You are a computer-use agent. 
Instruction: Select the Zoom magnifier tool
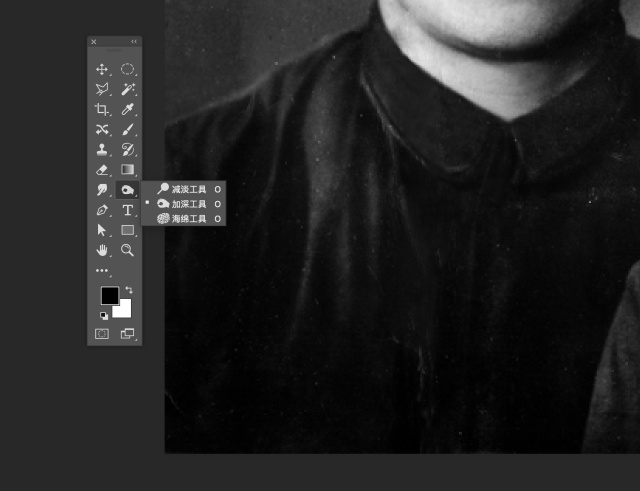tap(128, 249)
